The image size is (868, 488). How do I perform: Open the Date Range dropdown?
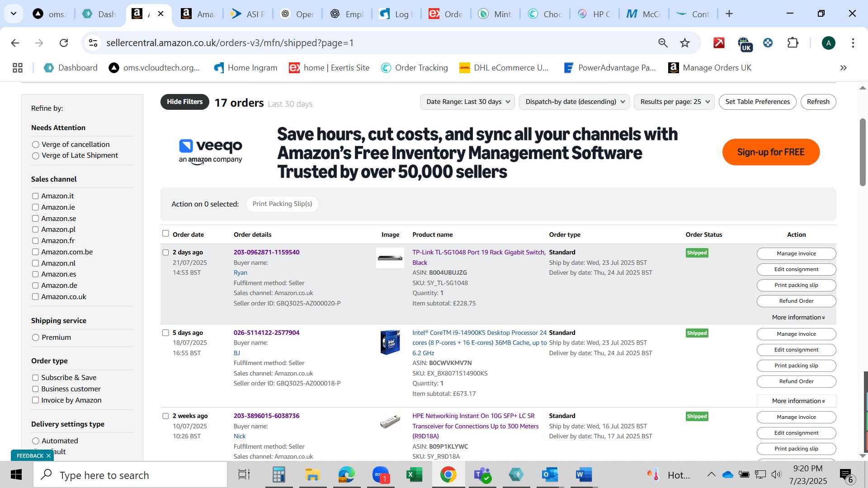click(467, 102)
